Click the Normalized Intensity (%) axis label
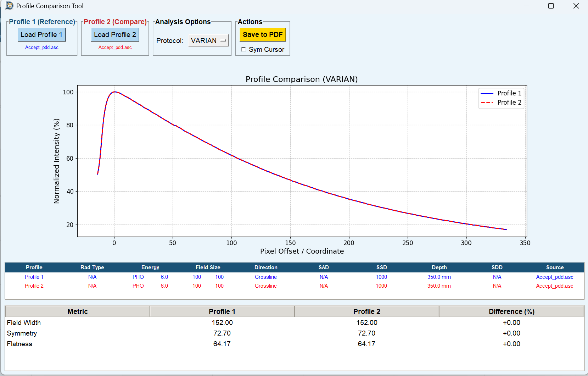The image size is (588, 376). (x=56, y=161)
